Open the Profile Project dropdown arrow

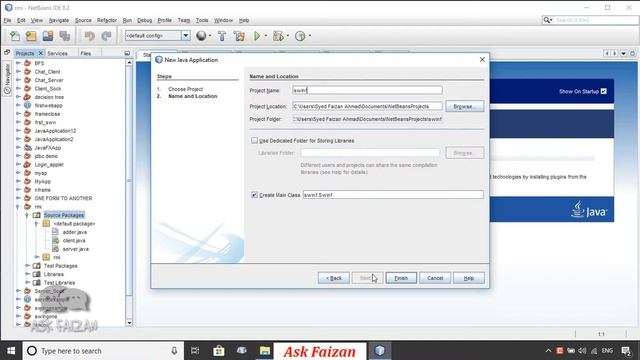(x=310, y=36)
